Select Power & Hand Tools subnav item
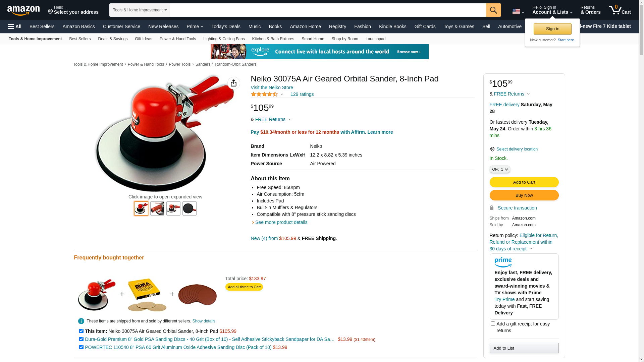 tap(178, 39)
